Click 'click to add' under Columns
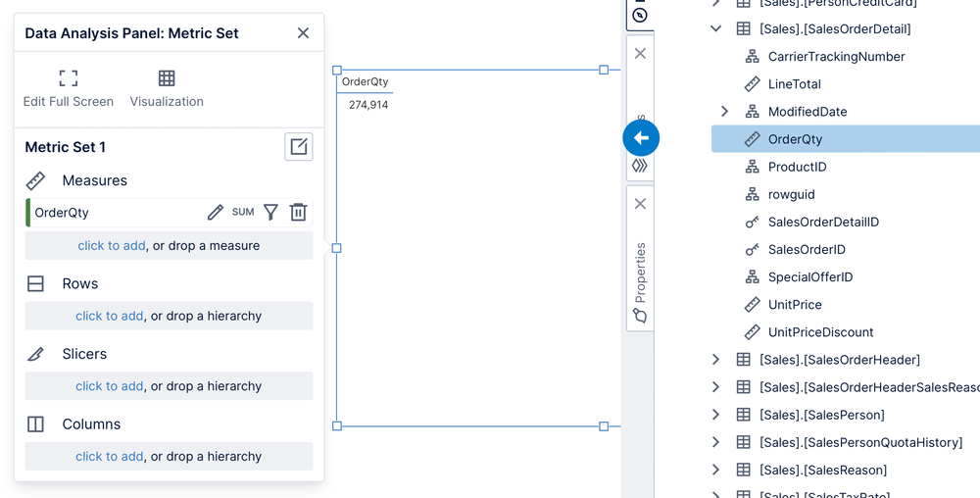Screen dimensions: 980x498 coord(110,457)
